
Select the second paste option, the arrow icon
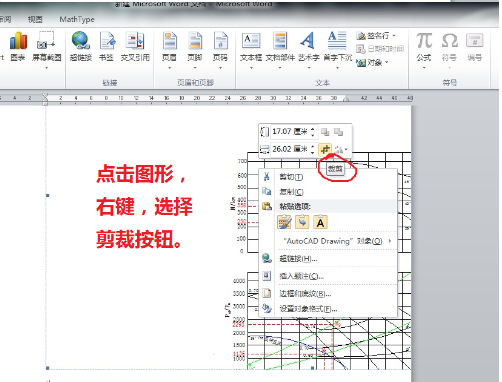tap(302, 222)
